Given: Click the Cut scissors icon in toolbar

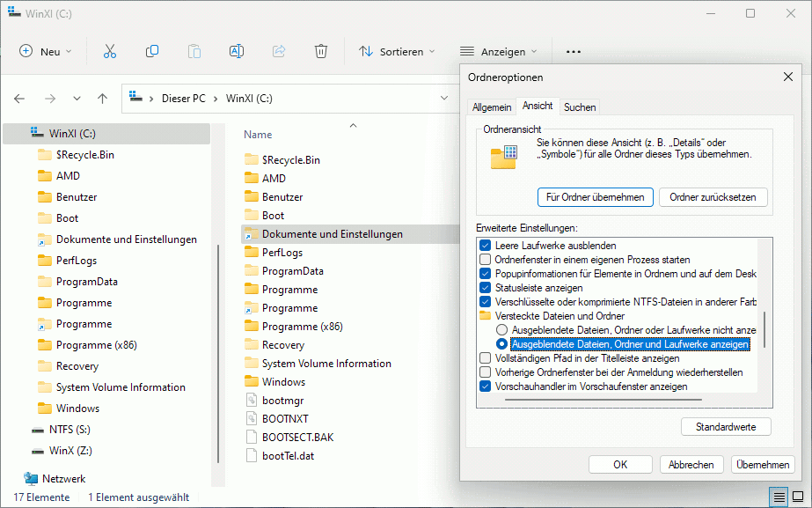Looking at the screenshot, I should (110, 51).
